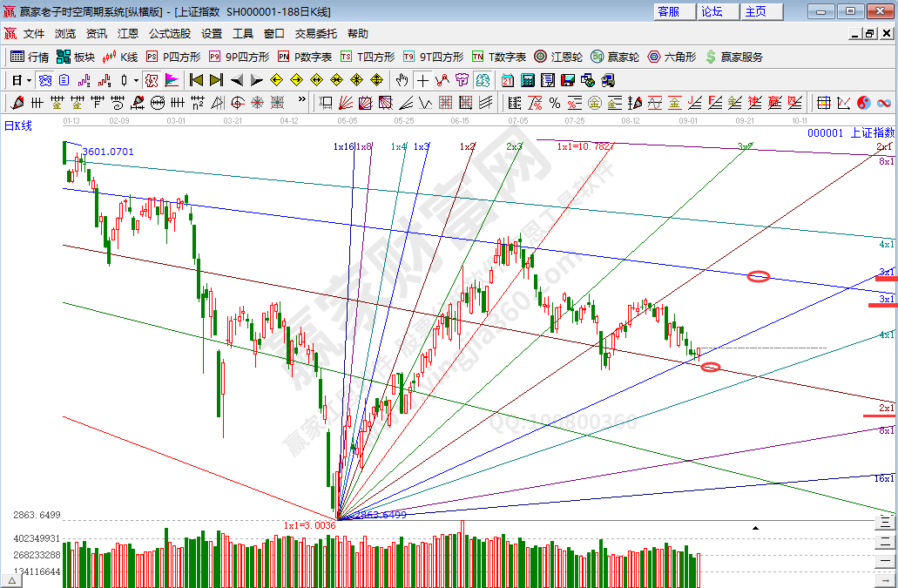Image resolution: width=898 pixels, height=588 pixels.
Task: Click the save floppy disk icon
Action: (x=568, y=80)
